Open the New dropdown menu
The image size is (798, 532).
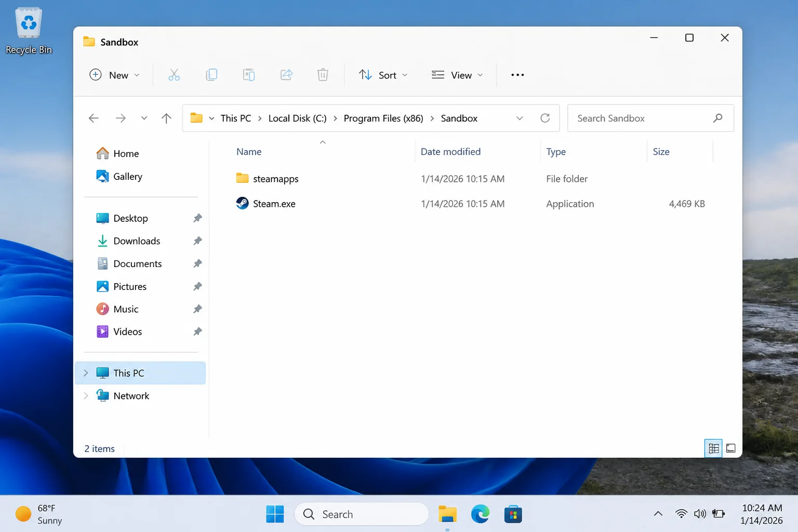115,75
